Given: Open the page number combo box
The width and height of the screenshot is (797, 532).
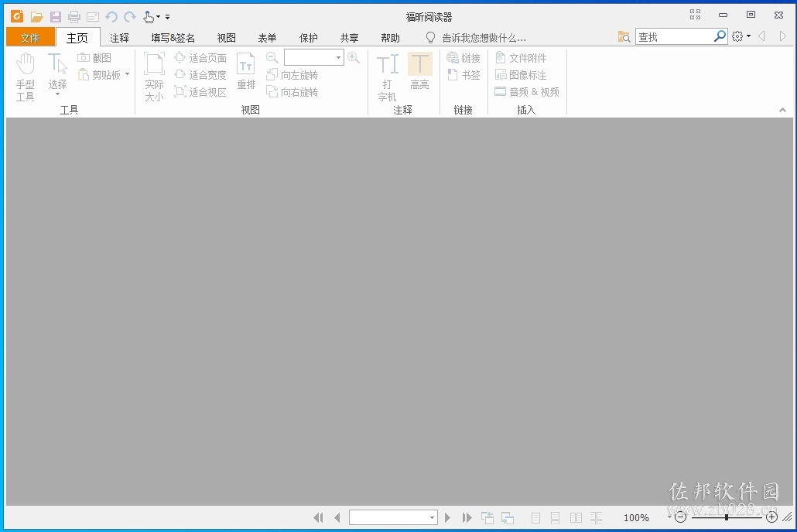Looking at the screenshot, I should (x=393, y=517).
